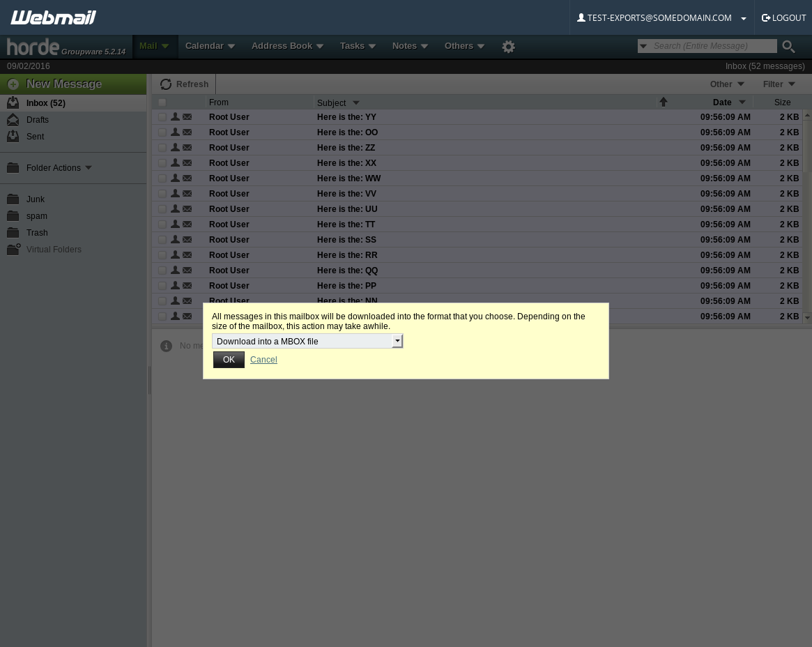The image size is (812, 647).
Task: Open the New Message composer icon
Action: click(13, 84)
